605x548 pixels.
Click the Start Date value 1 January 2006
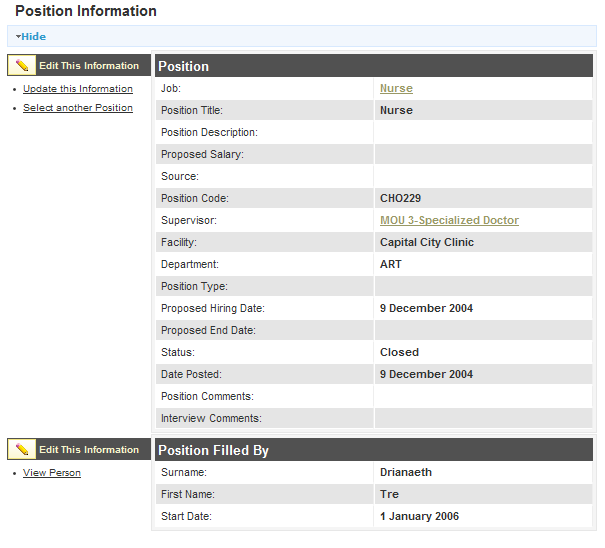[x=419, y=517]
